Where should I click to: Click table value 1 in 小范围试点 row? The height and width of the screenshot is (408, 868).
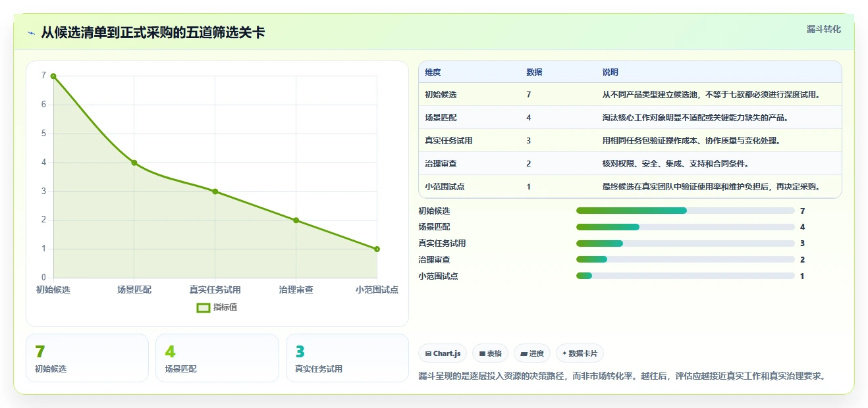point(529,187)
